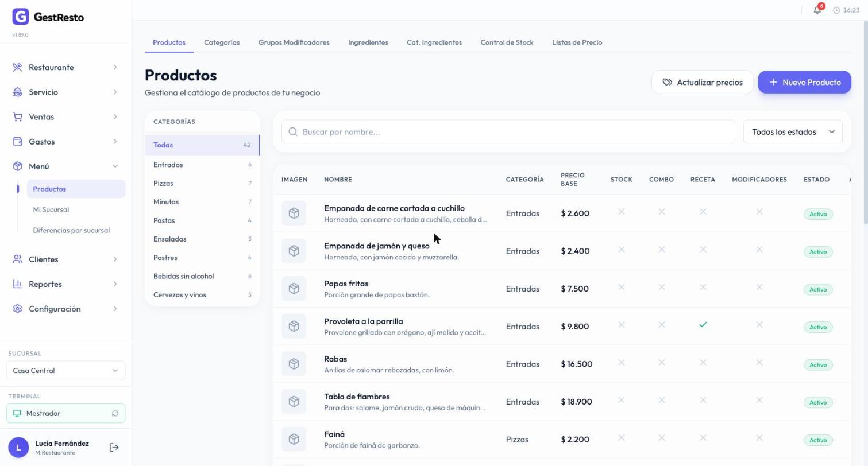Click the clock icon next to 16:23
The width and height of the screenshot is (868, 466).
tap(836, 10)
